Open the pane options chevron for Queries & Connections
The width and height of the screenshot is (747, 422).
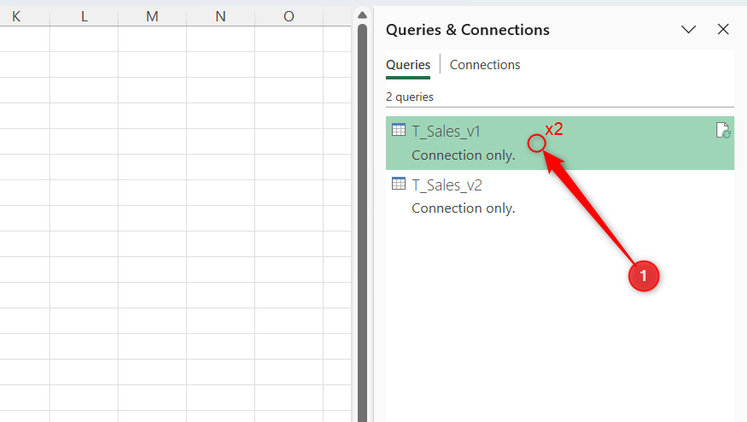click(688, 30)
